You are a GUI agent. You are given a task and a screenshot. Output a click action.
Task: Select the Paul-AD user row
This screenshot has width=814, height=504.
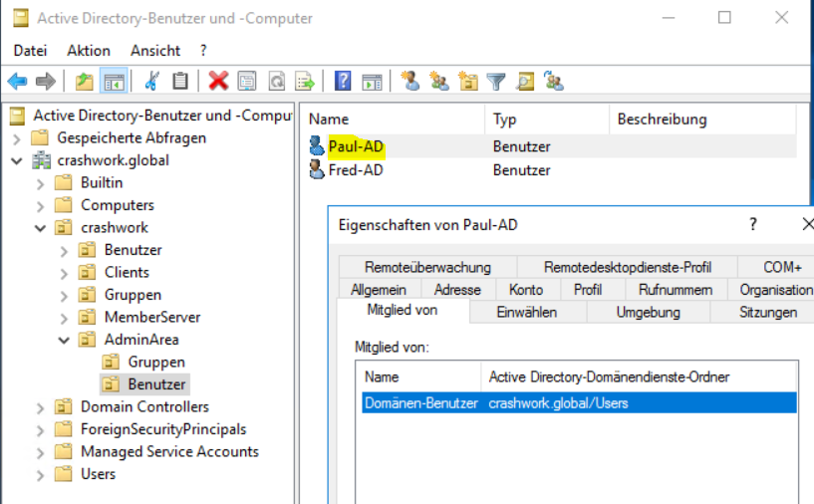(552, 145)
